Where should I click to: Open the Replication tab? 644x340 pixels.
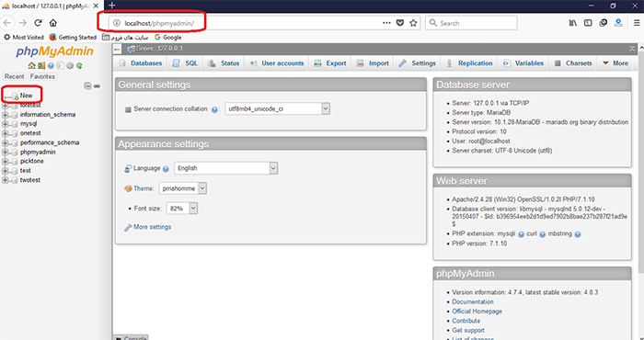[x=470, y=63]
